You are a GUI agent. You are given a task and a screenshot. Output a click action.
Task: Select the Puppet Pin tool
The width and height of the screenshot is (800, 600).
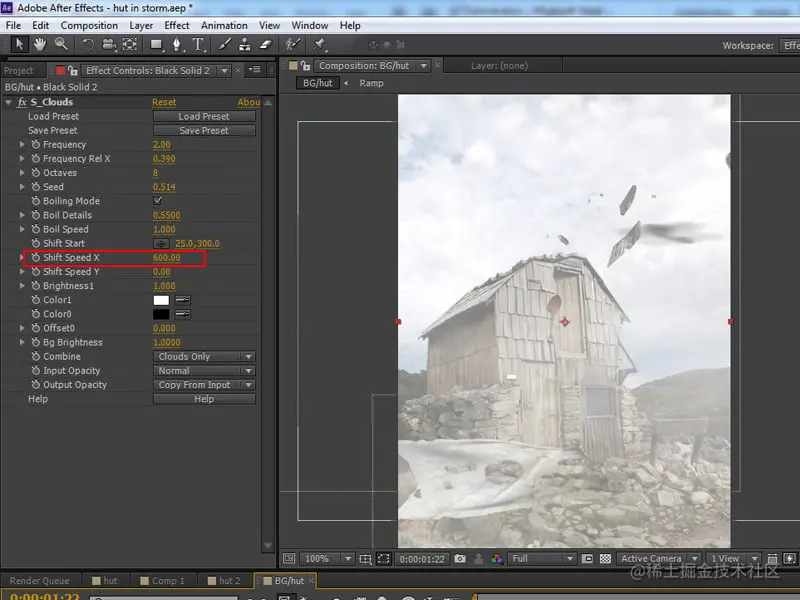tap(320, 45)
